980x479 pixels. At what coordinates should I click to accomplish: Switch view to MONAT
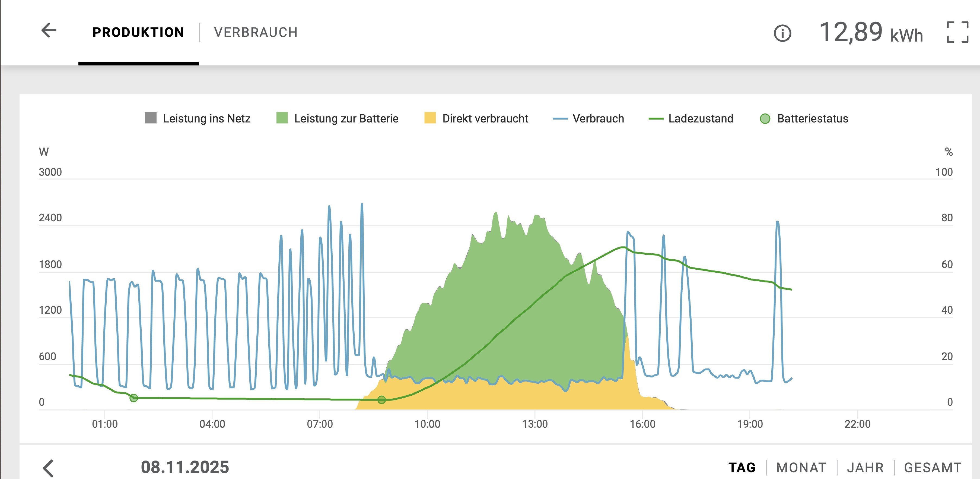(801, 467)
